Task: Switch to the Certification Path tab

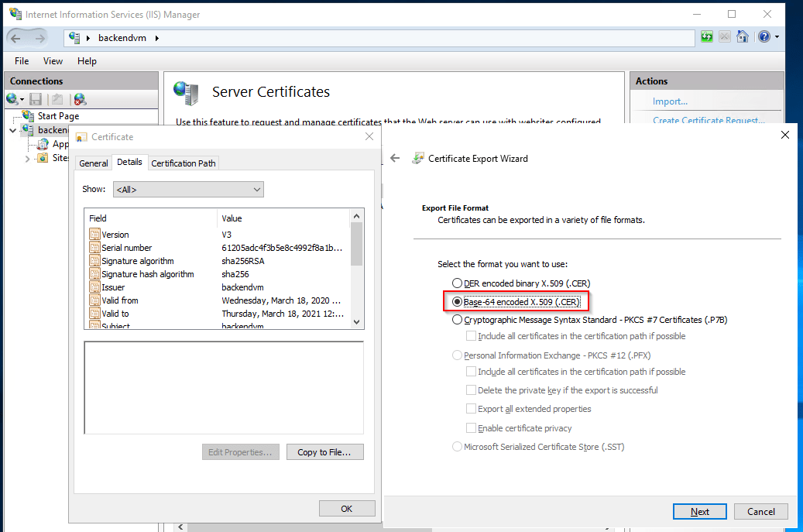Action: (184, 163)
